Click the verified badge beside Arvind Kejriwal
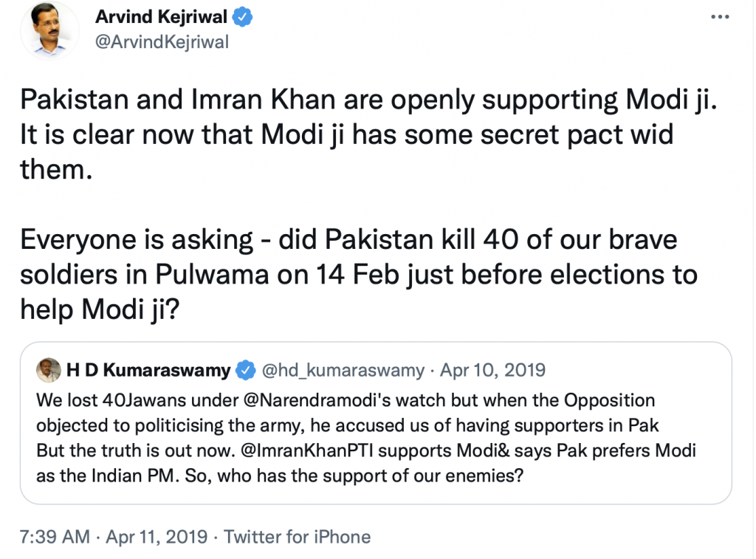The image size is (756, 559). 244,18
